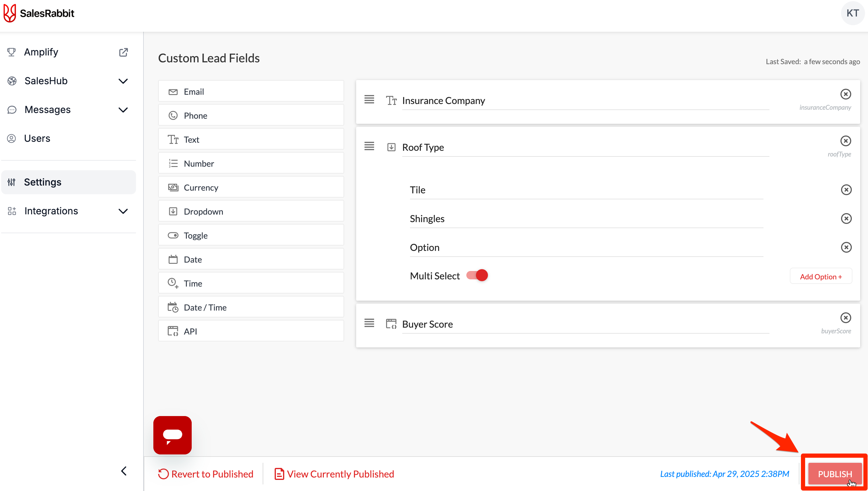868x491 pixels.
Task: Open the KT user avatar menu
Action: tap(852, 13)
